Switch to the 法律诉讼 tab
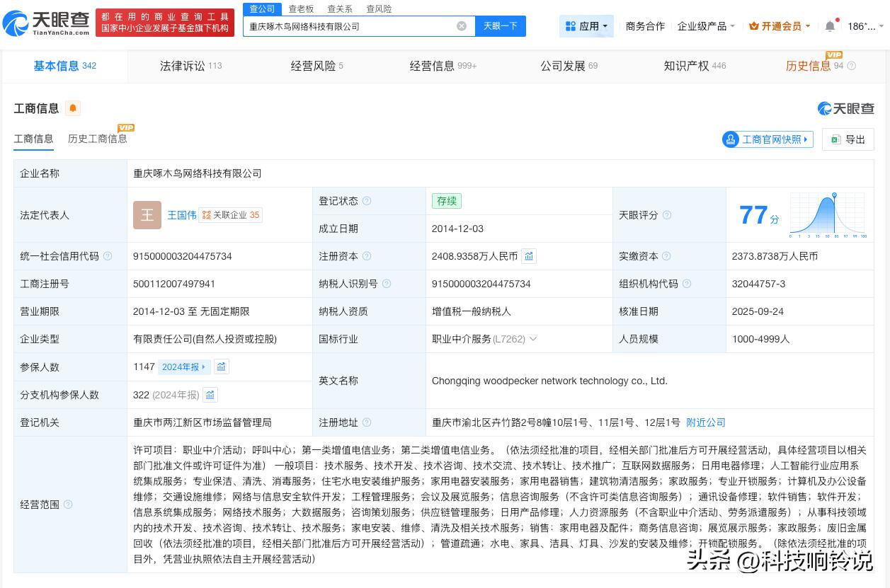Screen dimensions: 890x588 (x=183, y=66)
